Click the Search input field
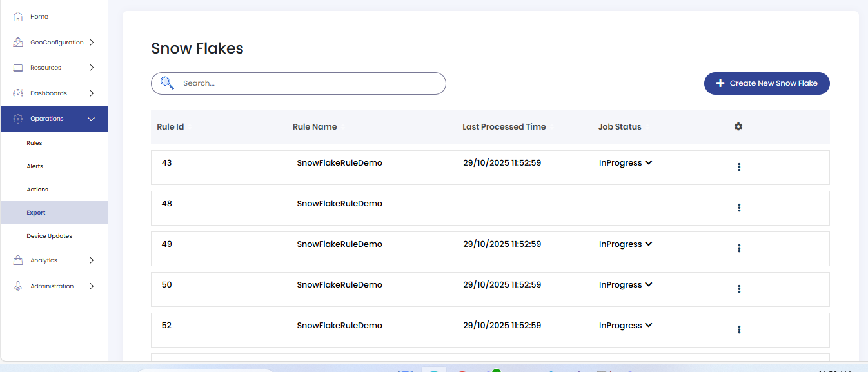 (x=299, y=83)
